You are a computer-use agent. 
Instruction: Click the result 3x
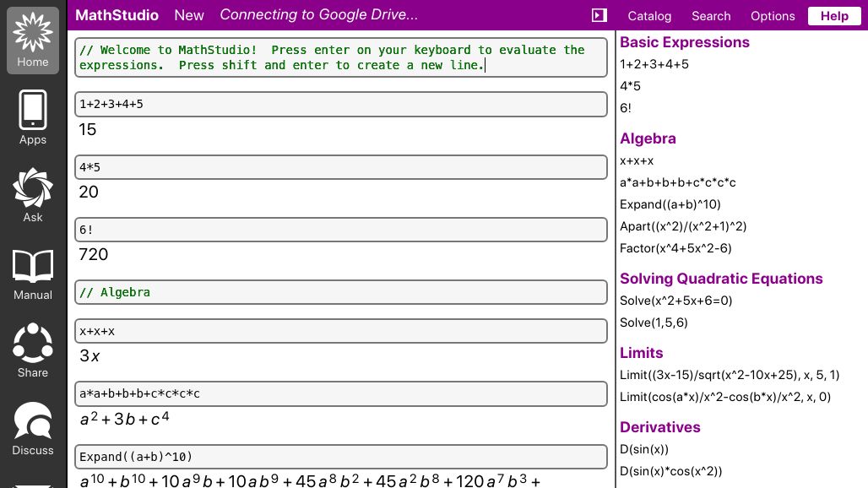pos(90,355)
